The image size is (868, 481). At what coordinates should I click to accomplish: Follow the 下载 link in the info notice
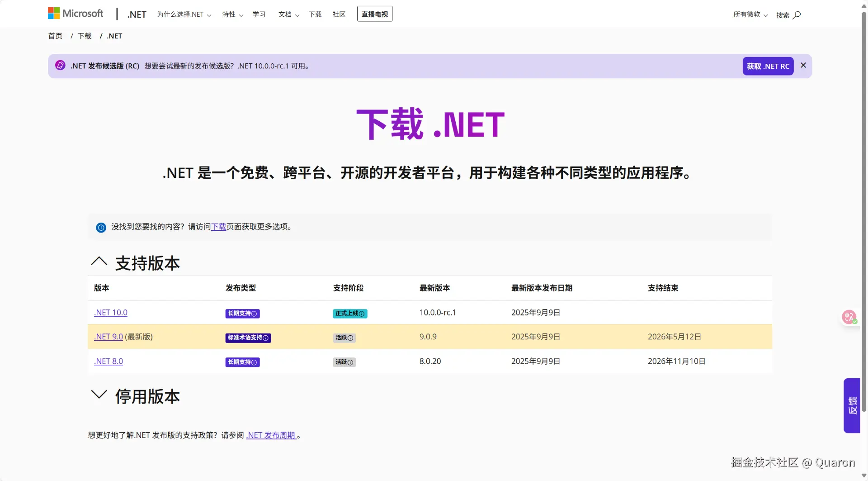[x=219, y=227]
